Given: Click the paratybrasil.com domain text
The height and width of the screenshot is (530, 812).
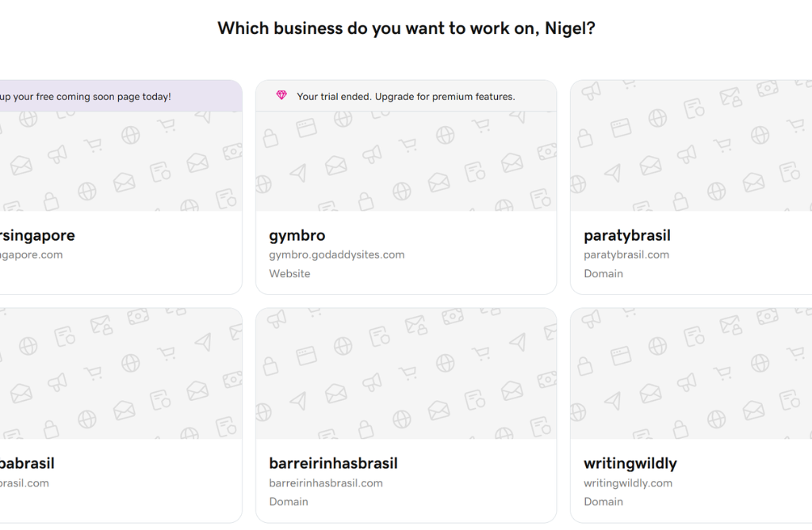Looking at the screenshot, I should pos(626,255).
